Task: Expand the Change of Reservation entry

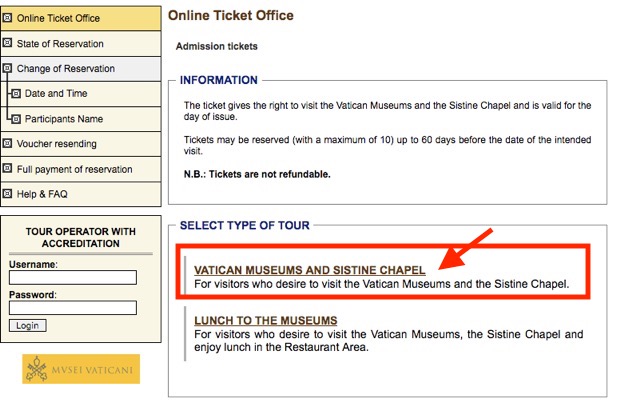Action: (x=81, y=69)
